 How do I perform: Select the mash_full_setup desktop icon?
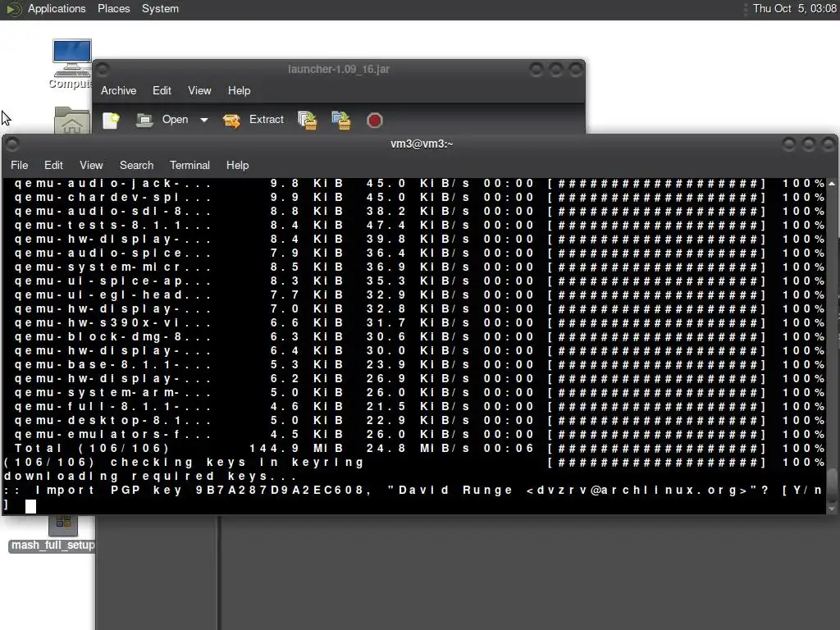click(52, 533)
